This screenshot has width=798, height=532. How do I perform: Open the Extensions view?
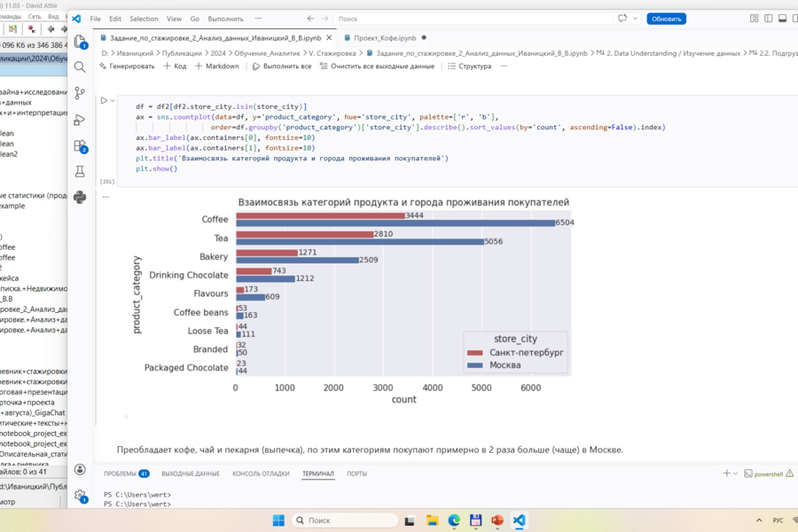(x=81, y=146)
